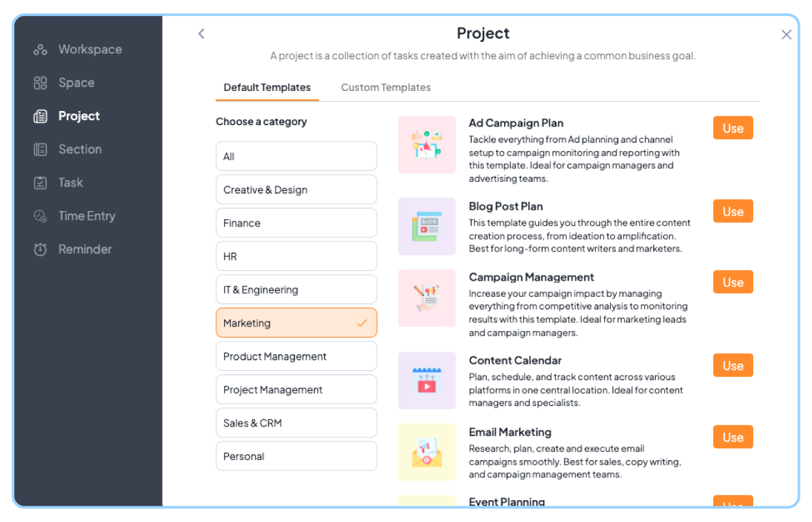
Task: Click the Reminder label in sidebar
Action: (x=85, y=249)
